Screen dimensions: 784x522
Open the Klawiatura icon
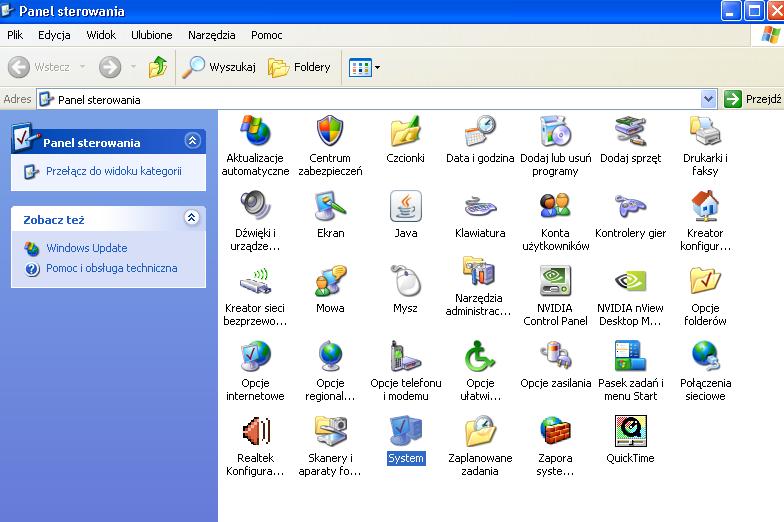(x=480, y=206)
